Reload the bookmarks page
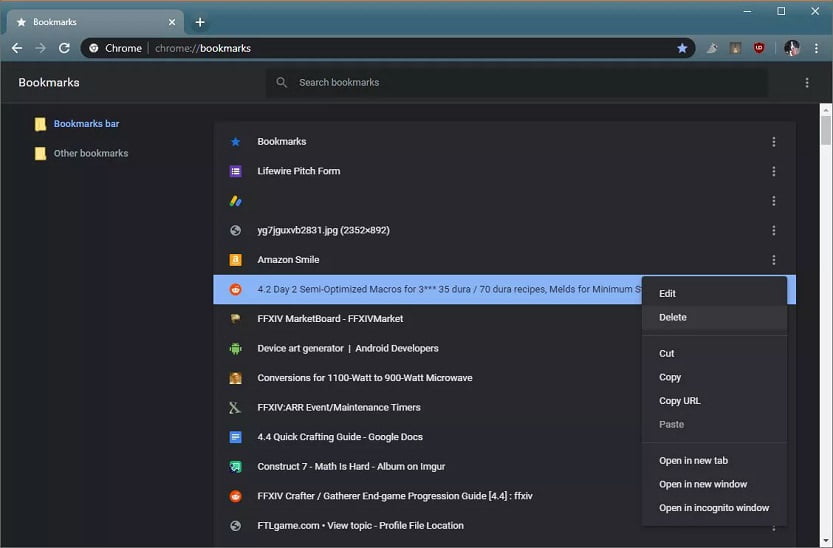 64,48
